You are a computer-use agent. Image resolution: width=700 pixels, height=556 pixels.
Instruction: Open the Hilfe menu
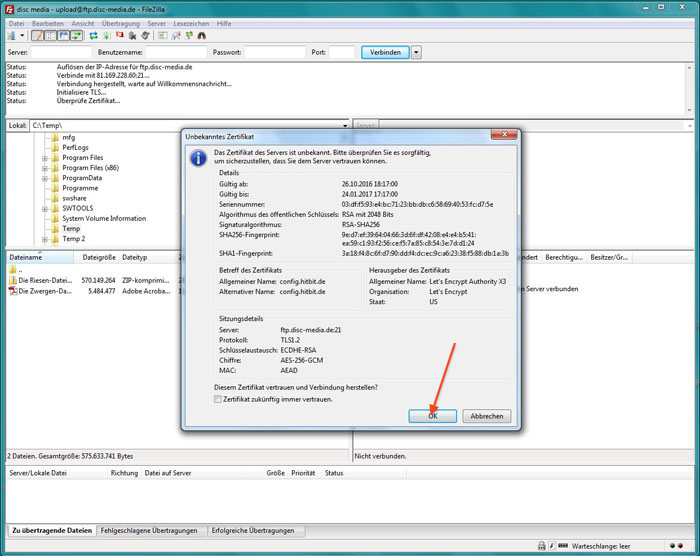224,24
